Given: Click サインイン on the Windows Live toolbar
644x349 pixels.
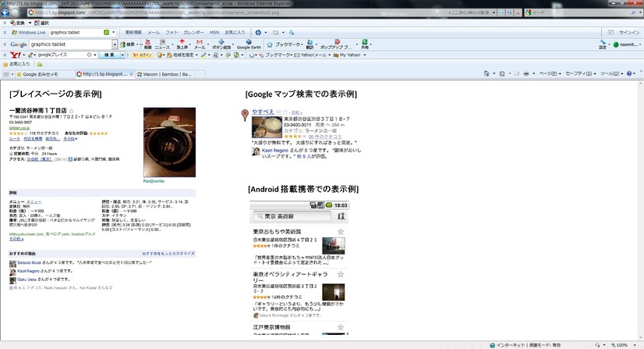Looking at the screenshot, I should point(629,33).
